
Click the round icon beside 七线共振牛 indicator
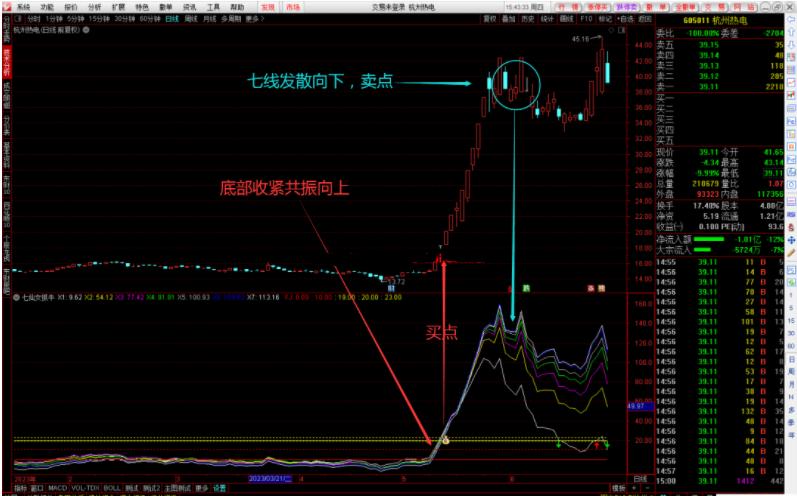click(x=16, y=297)
